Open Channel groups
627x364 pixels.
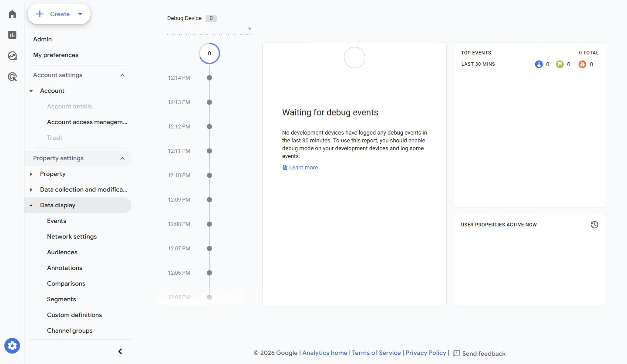click(x=70, y=330)
